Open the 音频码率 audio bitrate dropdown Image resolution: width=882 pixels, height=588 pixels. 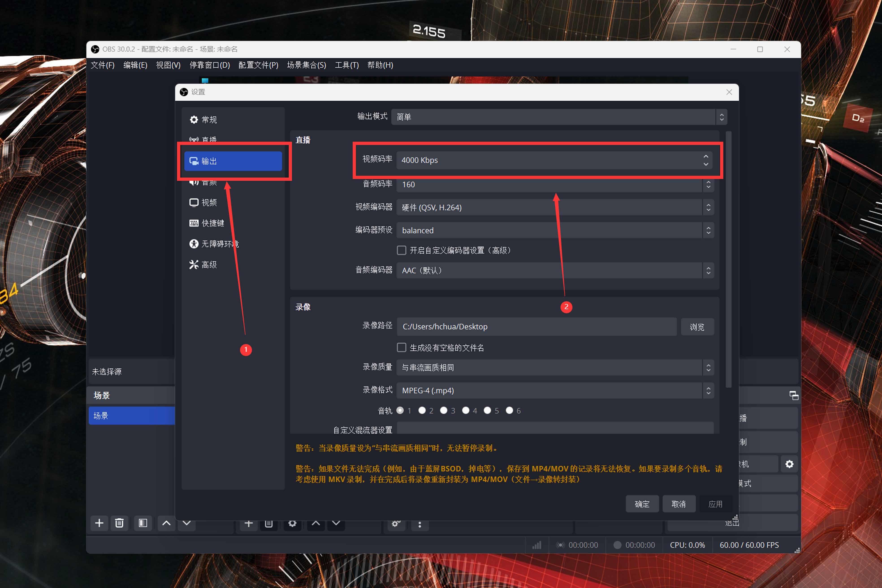(x=555, y=184)
